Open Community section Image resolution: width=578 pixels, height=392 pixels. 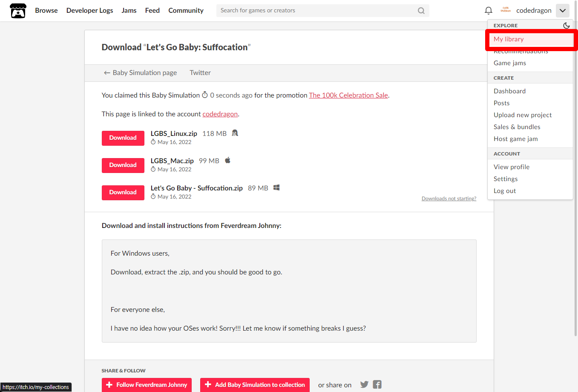[186, 11]
